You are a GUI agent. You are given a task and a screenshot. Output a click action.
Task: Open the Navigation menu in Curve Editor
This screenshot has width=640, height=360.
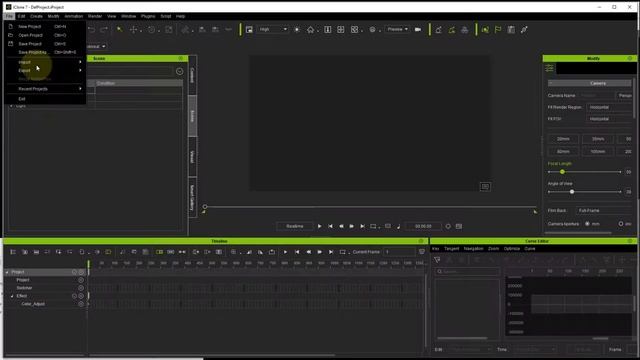pos(473,249)
